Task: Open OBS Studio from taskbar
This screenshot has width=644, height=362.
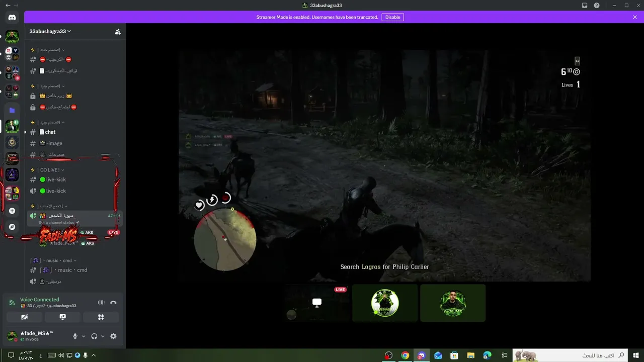Action: point(388,355)
